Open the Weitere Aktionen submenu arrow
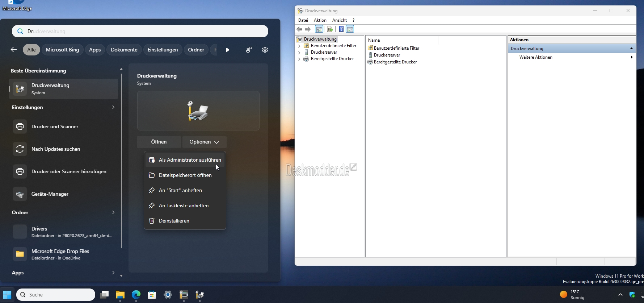 point(632,57)
